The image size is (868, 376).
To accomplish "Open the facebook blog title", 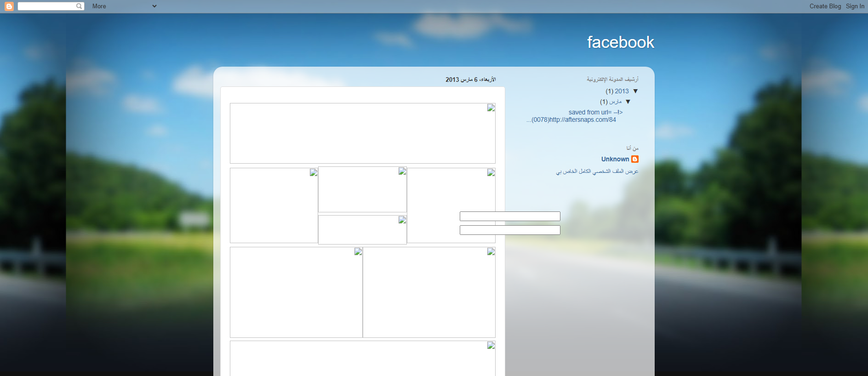I will (621, 42).
